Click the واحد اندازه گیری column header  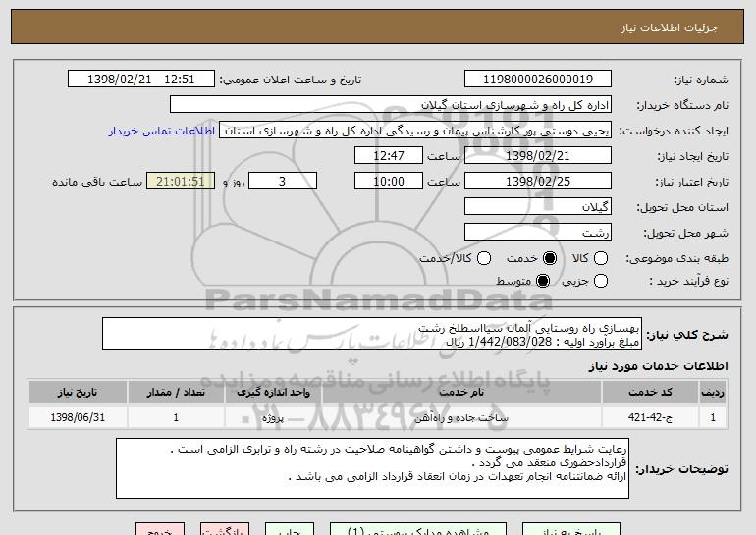tap(273, 393)
